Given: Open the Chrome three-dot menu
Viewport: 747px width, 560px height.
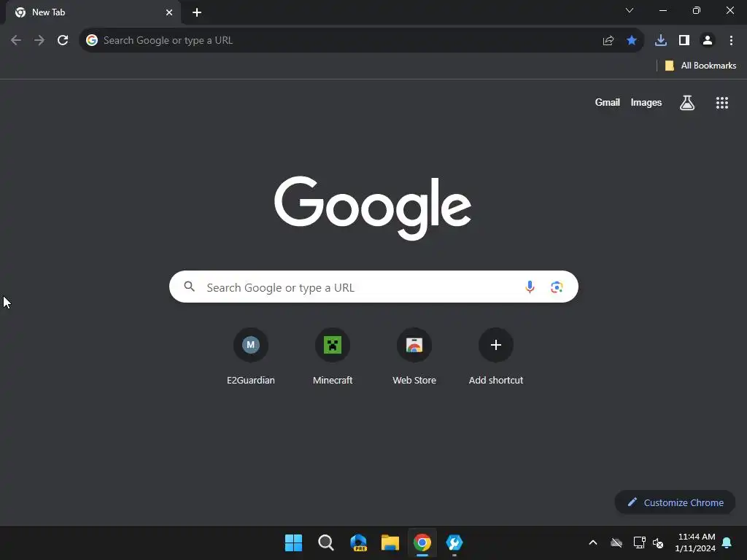Looking at the screenshot, I should coord(731,41).
